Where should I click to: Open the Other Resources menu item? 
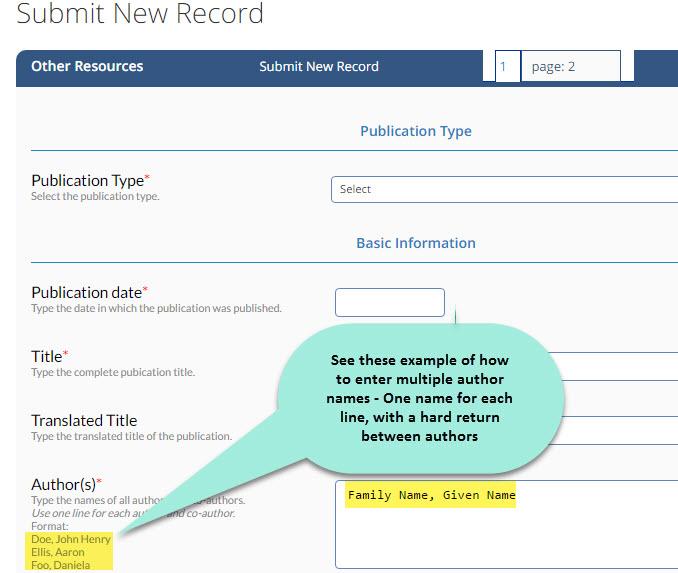click(87, 67)
